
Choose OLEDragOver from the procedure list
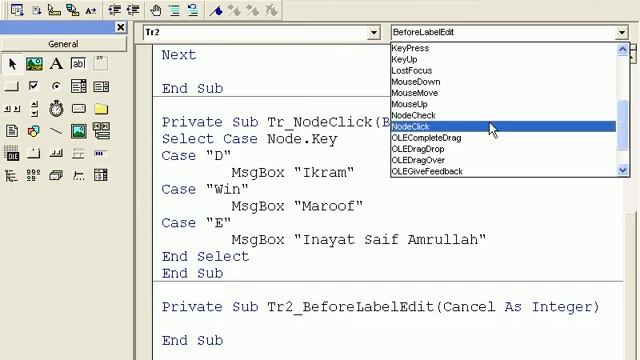point(503,160)
